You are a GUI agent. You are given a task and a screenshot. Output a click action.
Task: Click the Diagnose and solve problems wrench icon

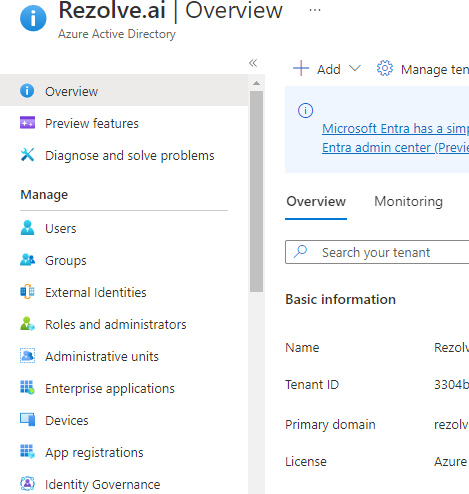click(27, 155)
